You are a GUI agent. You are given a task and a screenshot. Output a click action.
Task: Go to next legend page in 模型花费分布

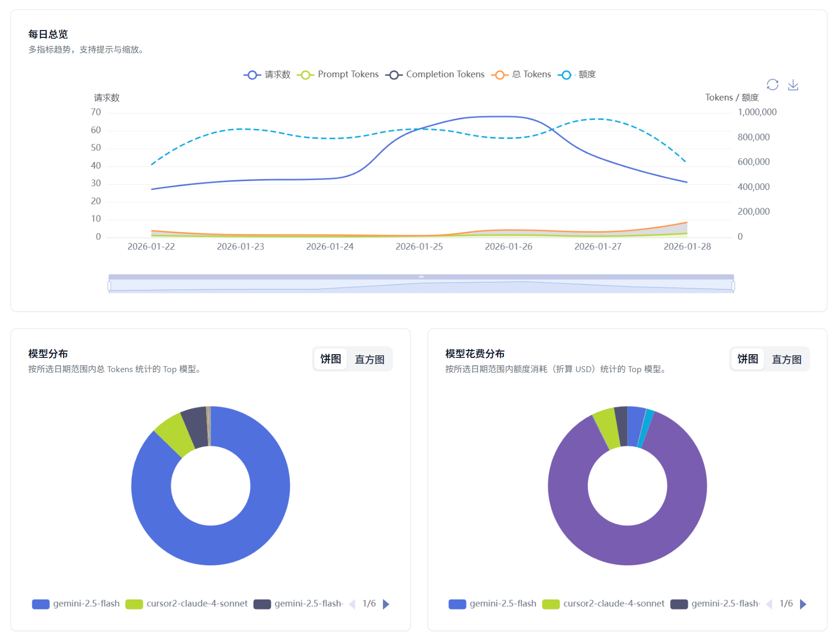coord(803,604)
